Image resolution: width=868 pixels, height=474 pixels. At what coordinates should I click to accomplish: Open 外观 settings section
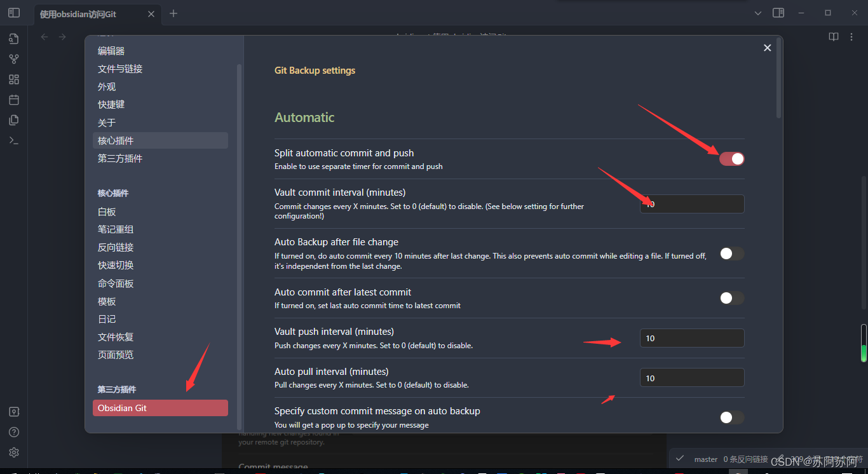coord(160,86)
